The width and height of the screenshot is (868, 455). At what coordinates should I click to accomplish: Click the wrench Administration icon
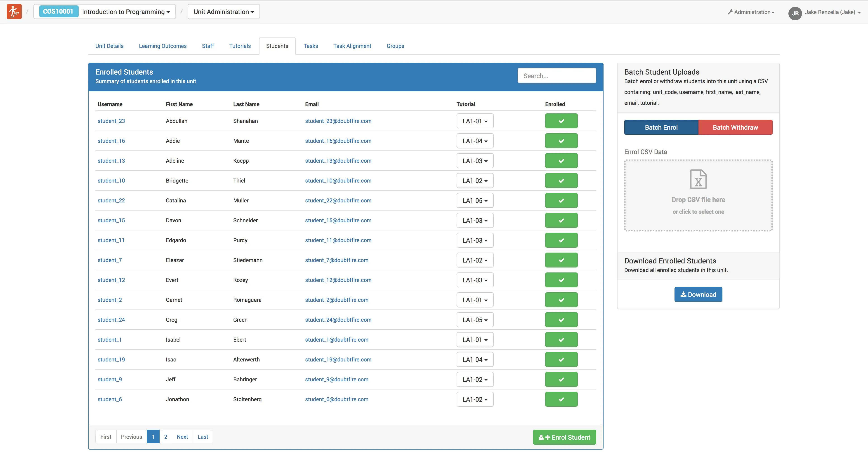(x=730, y=12)
